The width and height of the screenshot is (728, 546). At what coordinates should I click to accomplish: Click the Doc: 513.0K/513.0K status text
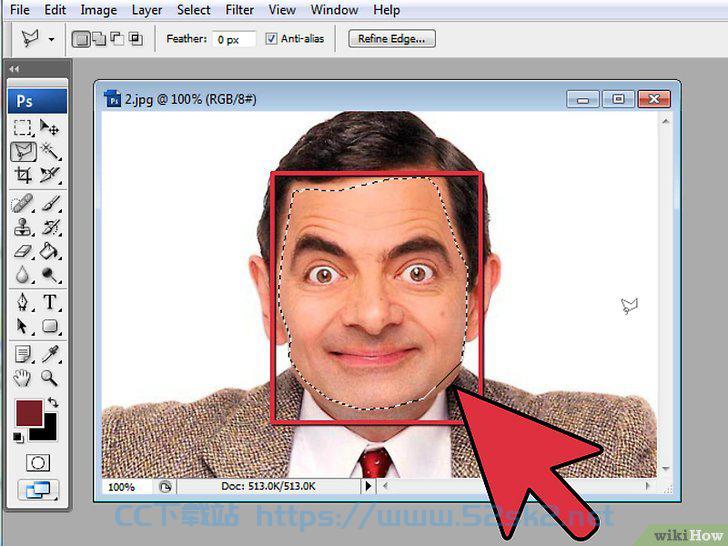coord(268,486)
